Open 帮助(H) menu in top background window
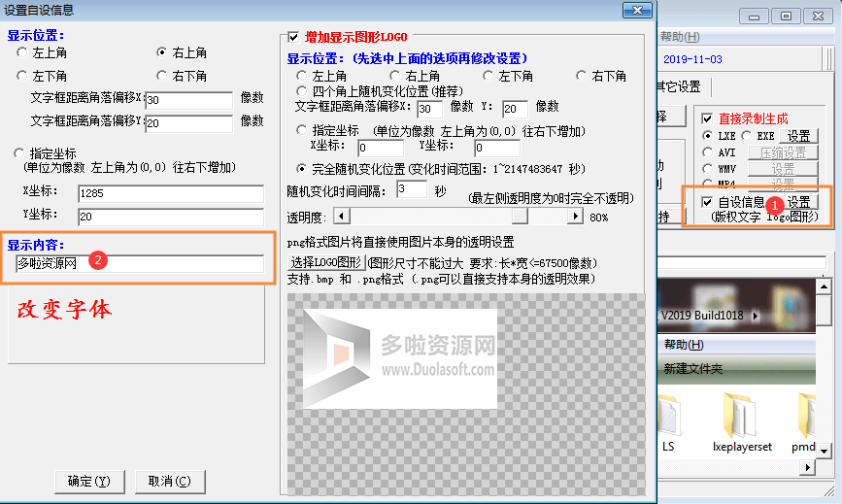The width and height of the screenshot is (842, 504). pyautogui.click(x=680, y=37)
